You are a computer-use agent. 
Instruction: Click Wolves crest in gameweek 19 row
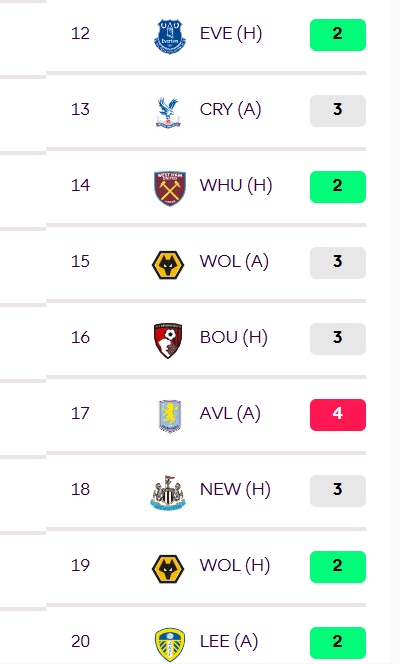tap(168, 569)
